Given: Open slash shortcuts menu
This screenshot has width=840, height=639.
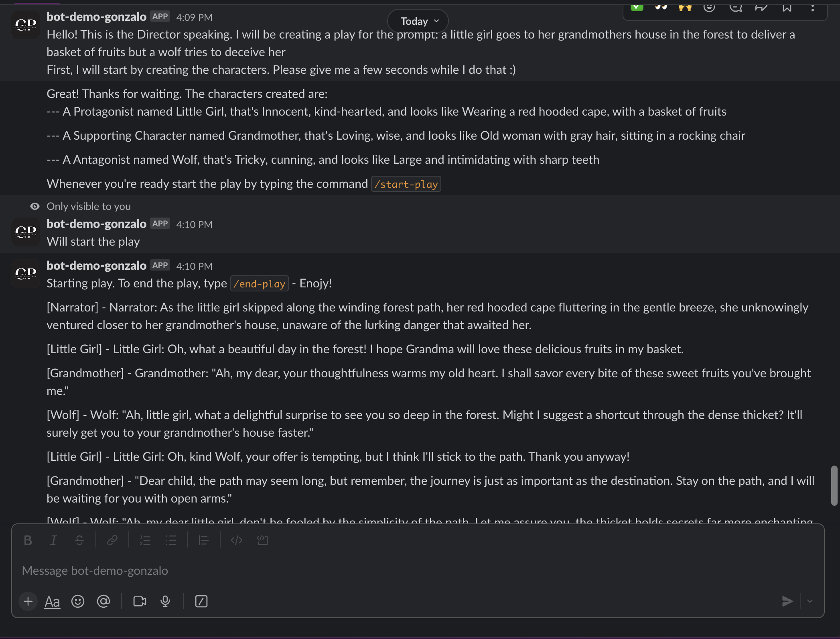Looking at the screenshot, I should (x=201, y=601).
